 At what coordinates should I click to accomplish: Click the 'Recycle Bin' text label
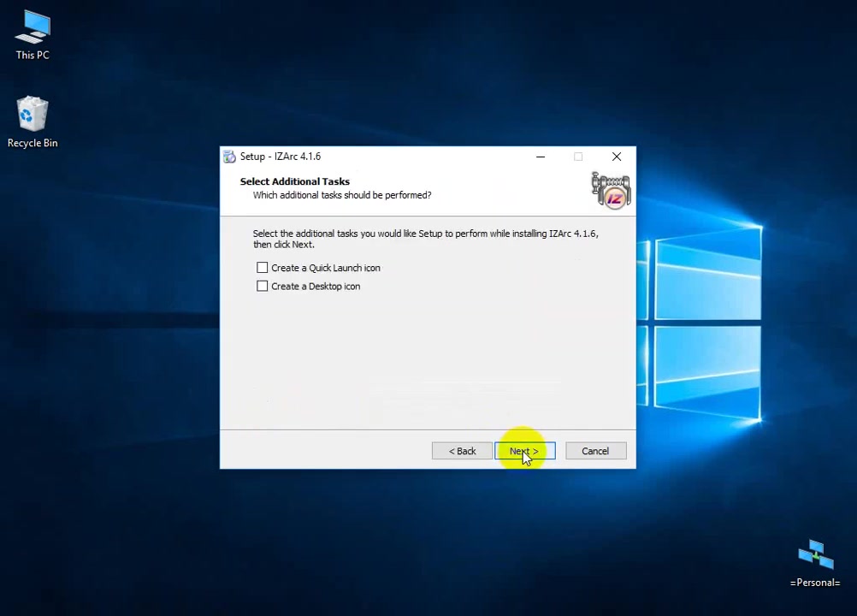[x=33, y=143]
